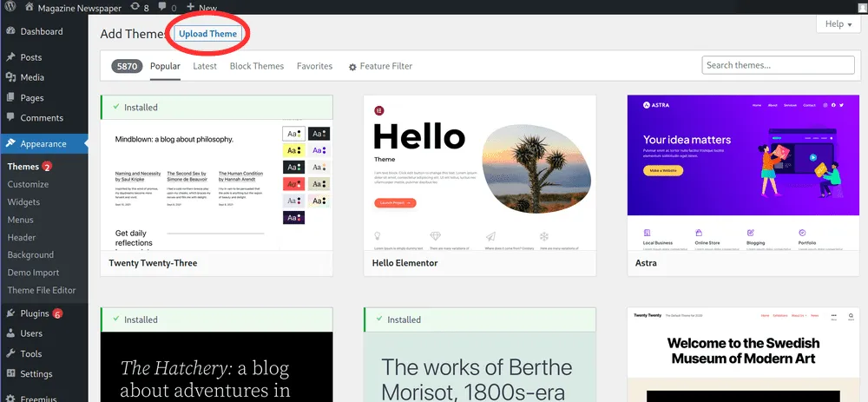Click The Hatchery blog theme screenshot
The height and width of the screenshot is (402, 868).
(216, 366)
